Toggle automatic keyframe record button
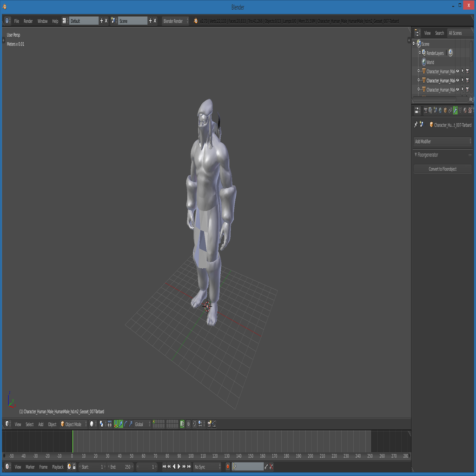The height and width of the screenshot is (476, 476). [x=228, y=467]
